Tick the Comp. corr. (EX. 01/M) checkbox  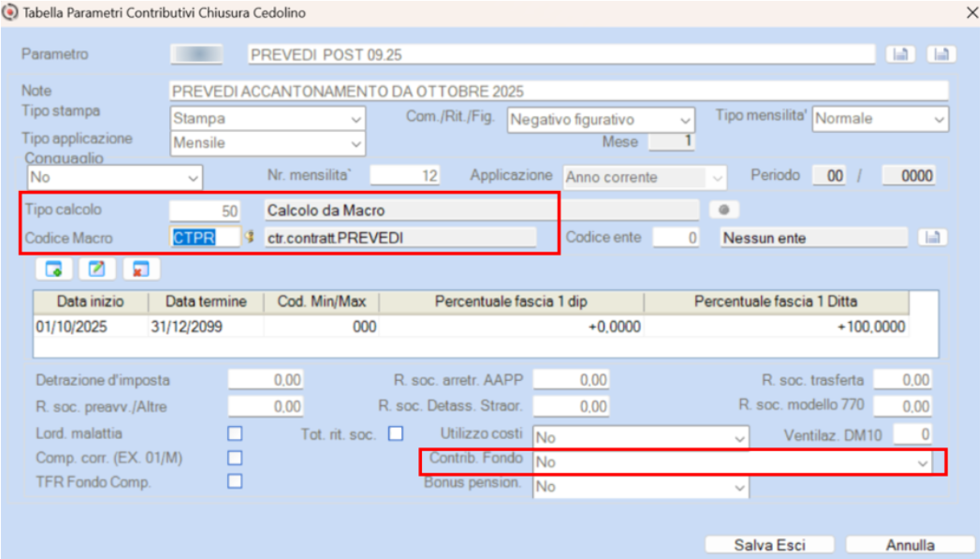point(234,458)
